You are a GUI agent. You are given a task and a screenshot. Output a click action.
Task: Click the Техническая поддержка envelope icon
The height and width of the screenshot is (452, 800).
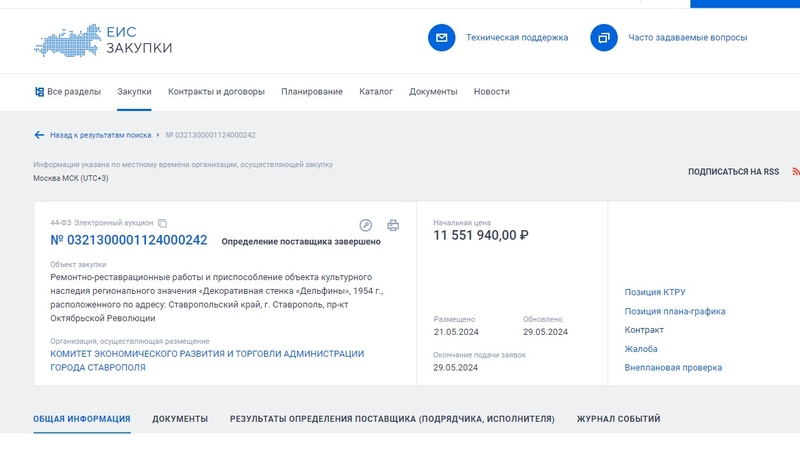[x=441, y=38]
